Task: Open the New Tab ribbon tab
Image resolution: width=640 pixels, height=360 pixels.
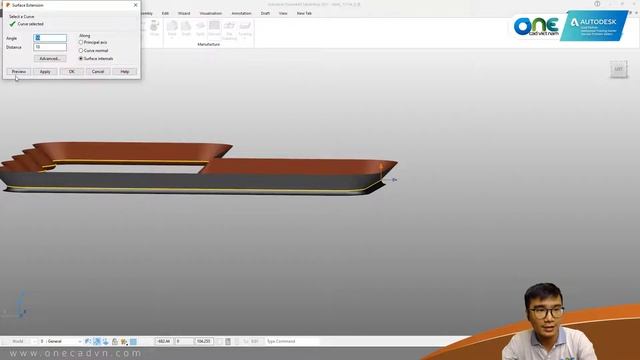Action: click(x=304, y=13)
